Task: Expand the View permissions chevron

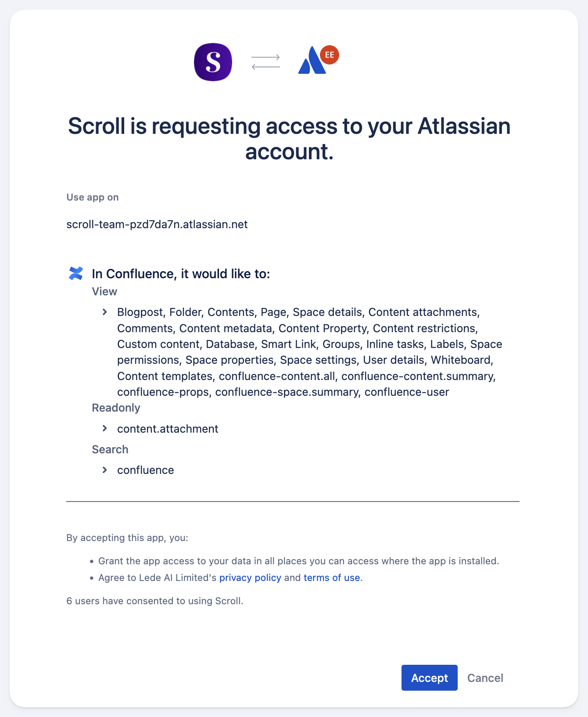Action: point(105,312)
